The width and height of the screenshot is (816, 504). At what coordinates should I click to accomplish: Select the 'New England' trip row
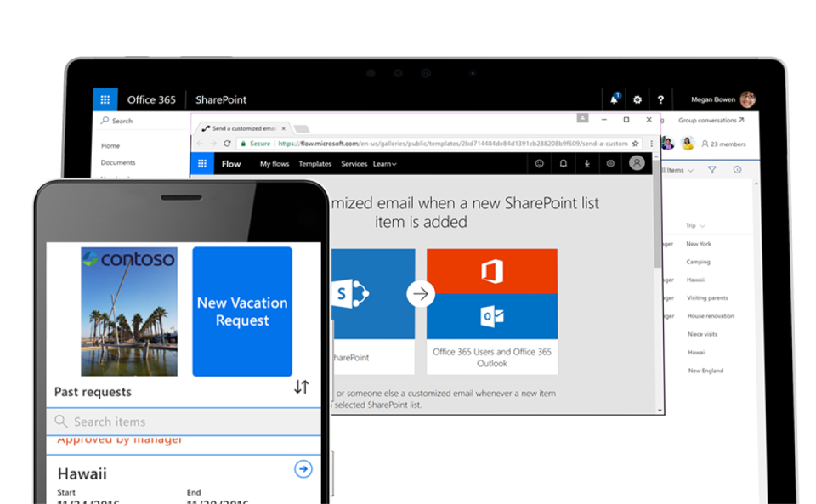pos(705,371)
